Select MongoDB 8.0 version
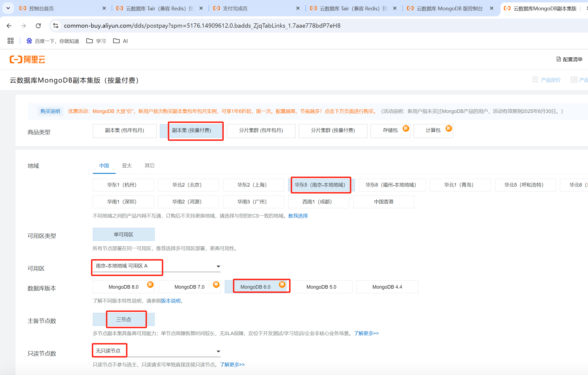Screen dimensions: 588x375 click(123, 287)
